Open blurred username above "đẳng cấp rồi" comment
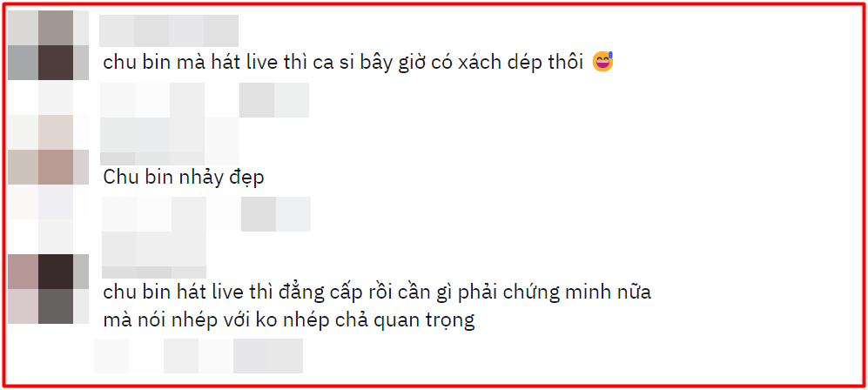 [154, 255]
